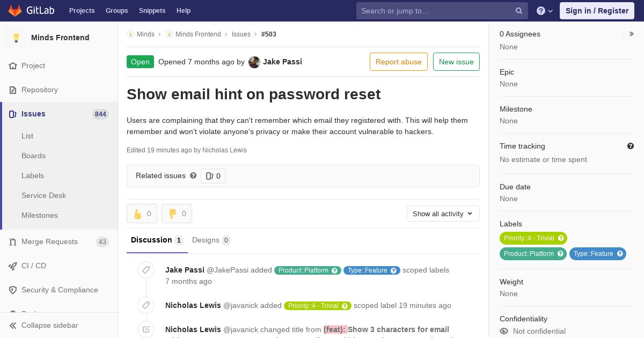Collapse the right sidebar with double chevron
644x338 pixels.
coord(632,34)
